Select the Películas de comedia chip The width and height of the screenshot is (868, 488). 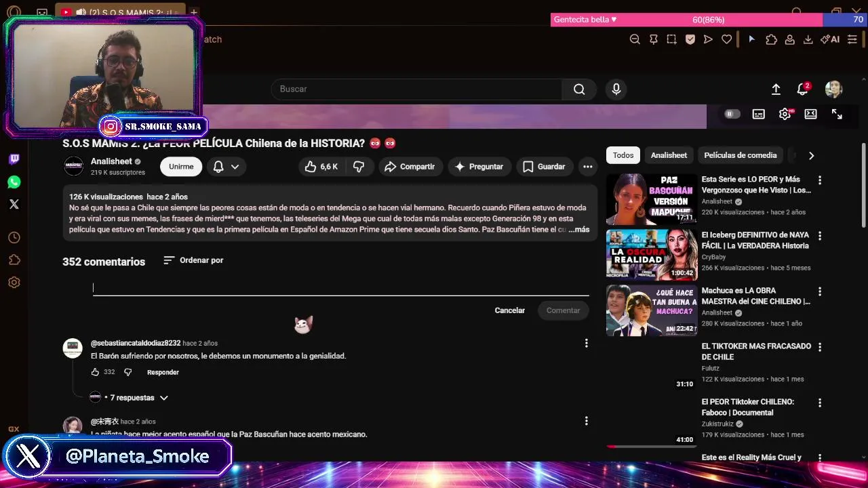741,155
